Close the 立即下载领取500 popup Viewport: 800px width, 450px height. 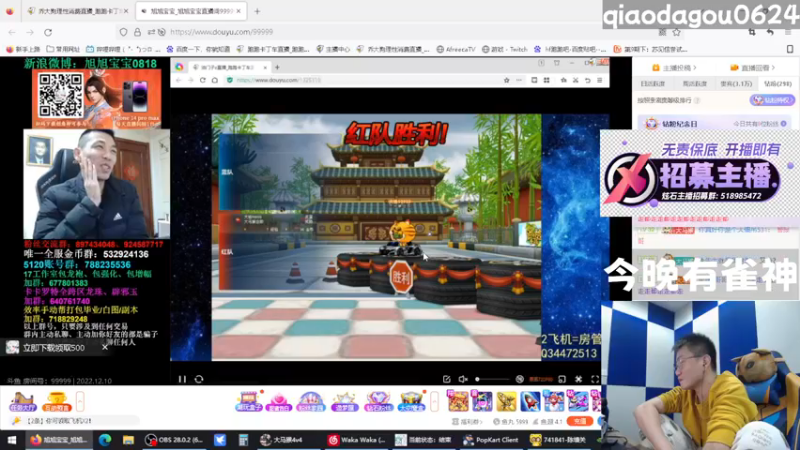[105, 347]
